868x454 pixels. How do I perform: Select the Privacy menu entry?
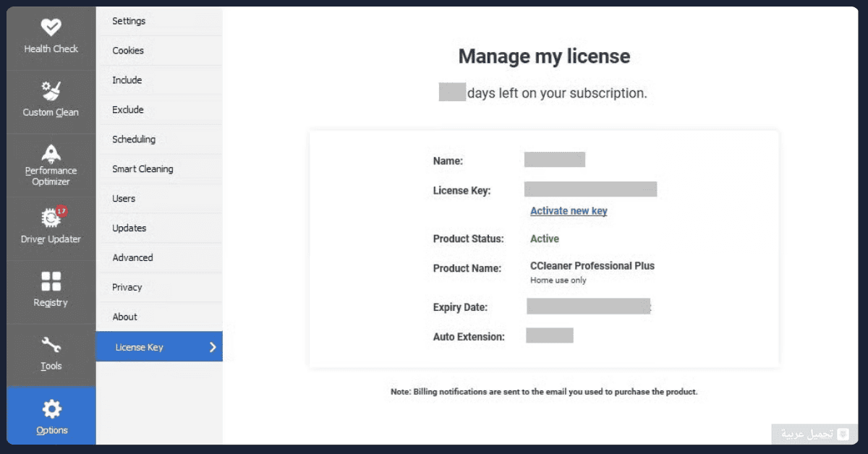click(127, 287)
